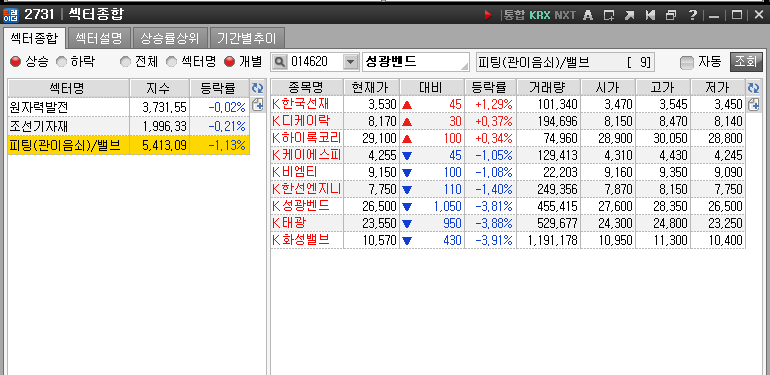
Task: Select the 상승 radio button
Action: pos(16,62)
